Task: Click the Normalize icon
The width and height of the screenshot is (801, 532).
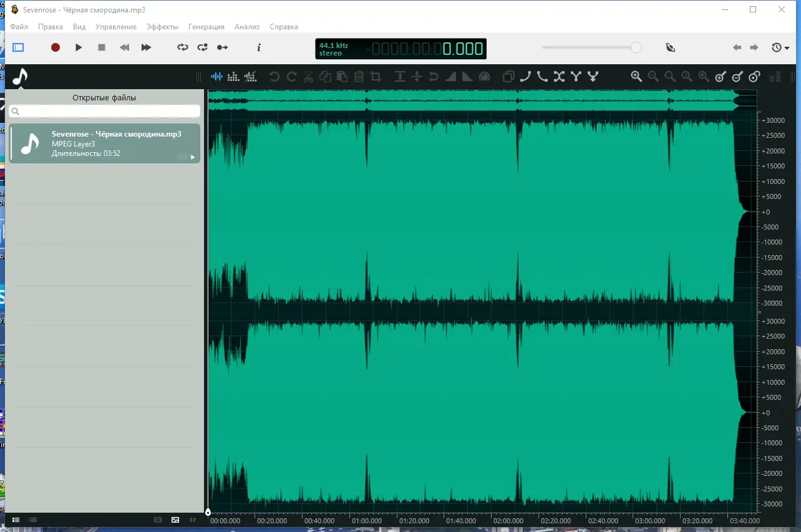Action: click(x=400, y=77)
